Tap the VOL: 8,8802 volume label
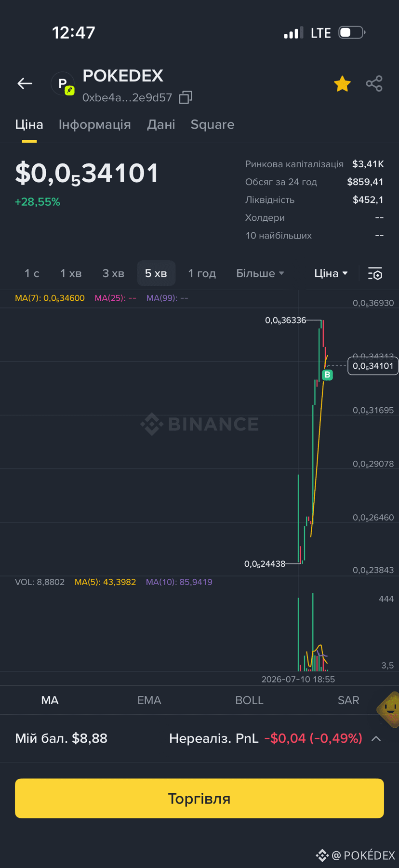399x868 pixels. (40, 582)
